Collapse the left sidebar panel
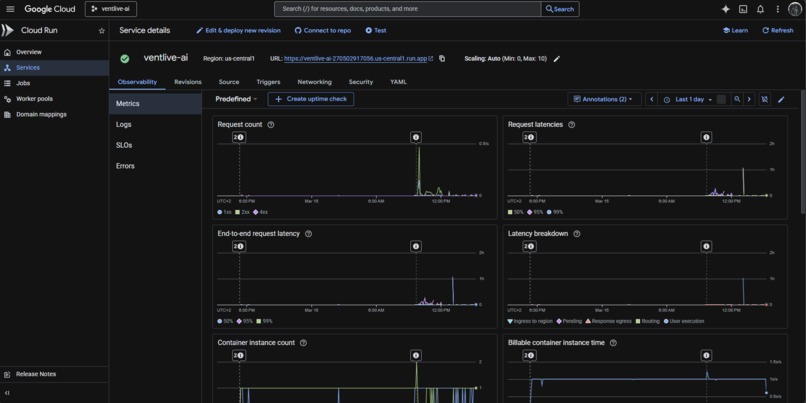The height and width of the screenshot is (403, 806). (x=7, y=393)
